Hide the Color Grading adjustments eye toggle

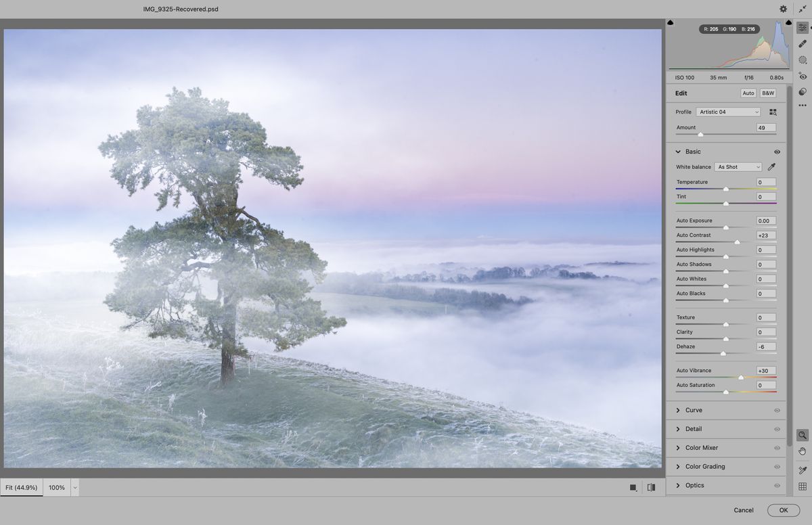(777, 466)
